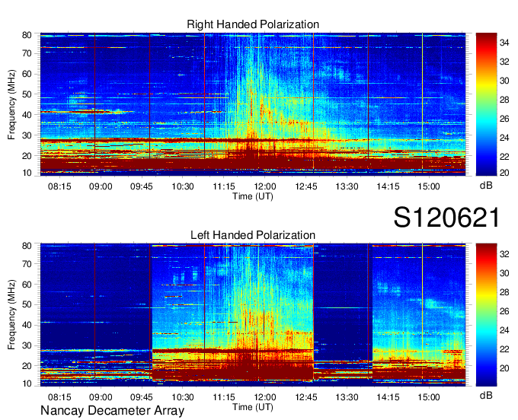518x420 pixels.
Task: Click 20 MHz tick on Right Handed frequency axis
Action: pyautogui.click(x=27, y=156)
